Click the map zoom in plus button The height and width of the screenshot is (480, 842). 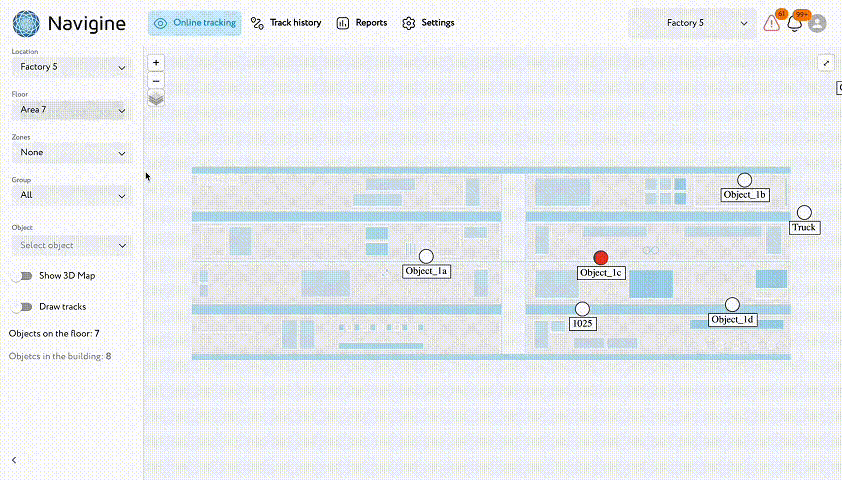tap(156, 62)
